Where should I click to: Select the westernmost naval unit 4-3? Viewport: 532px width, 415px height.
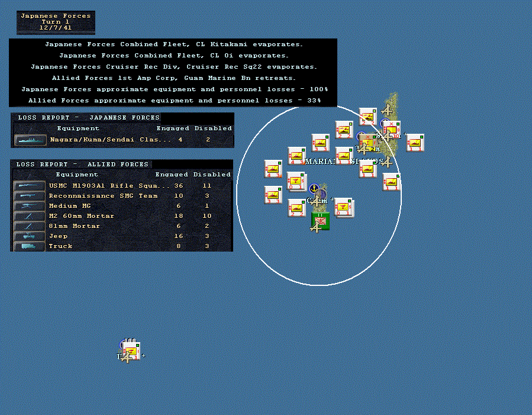click(x=273, y=169)
